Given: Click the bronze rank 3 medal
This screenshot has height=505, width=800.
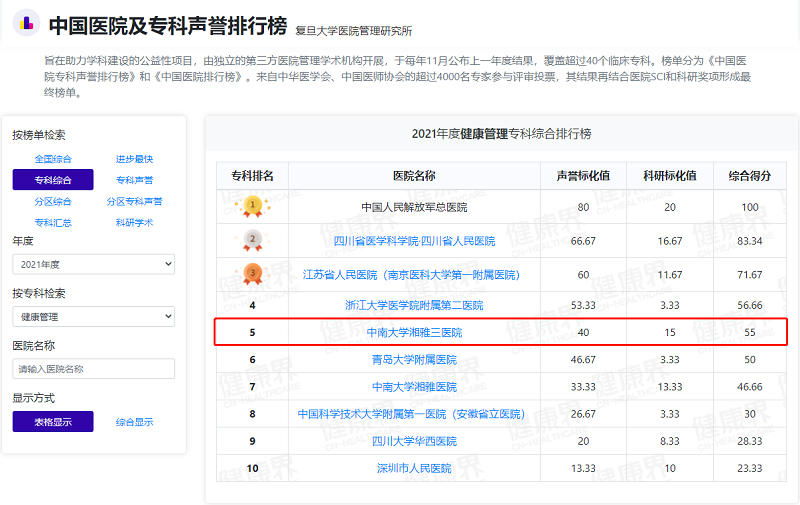Looking at the screenshot, I should pyautogui.click(x=252, y=274).
